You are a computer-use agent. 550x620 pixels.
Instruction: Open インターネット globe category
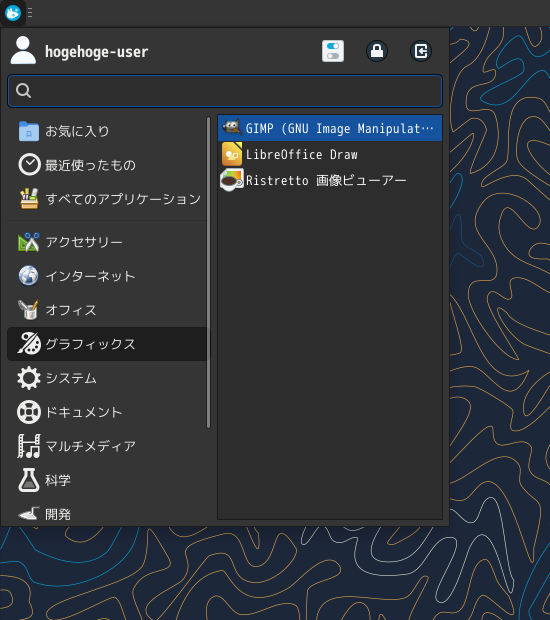pyautogui.click(x=107, y=276)
